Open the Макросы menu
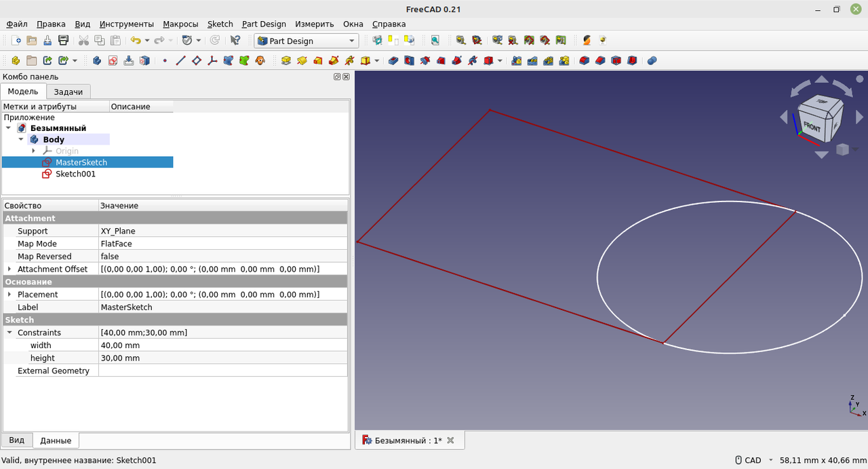The height and width of the screenshot is (469, 868). (180, 24)
